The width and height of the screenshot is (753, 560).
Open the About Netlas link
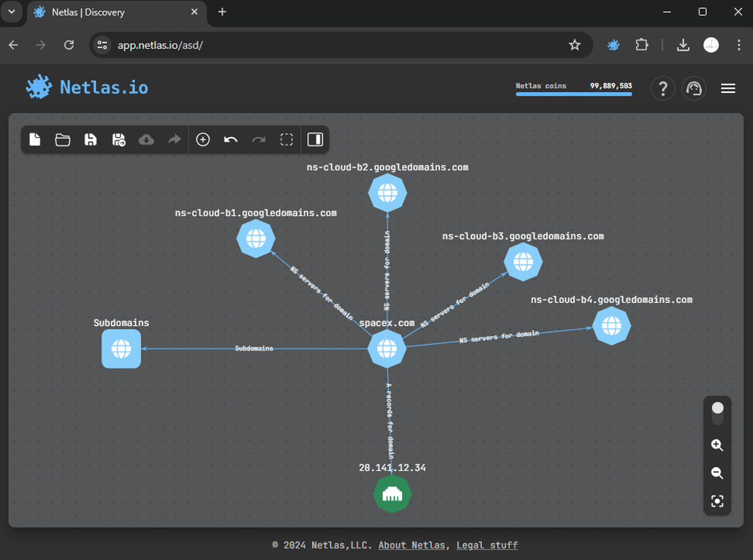coord(411,545)
